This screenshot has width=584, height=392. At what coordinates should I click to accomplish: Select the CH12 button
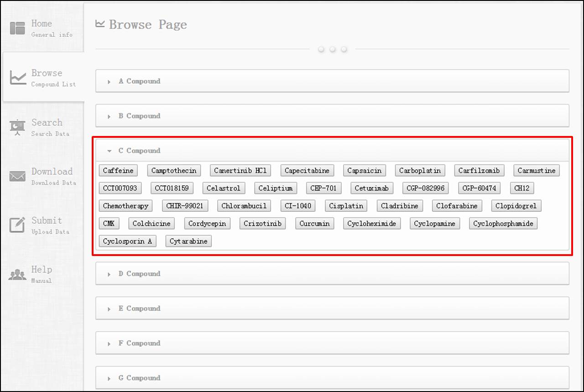[522, 188]
